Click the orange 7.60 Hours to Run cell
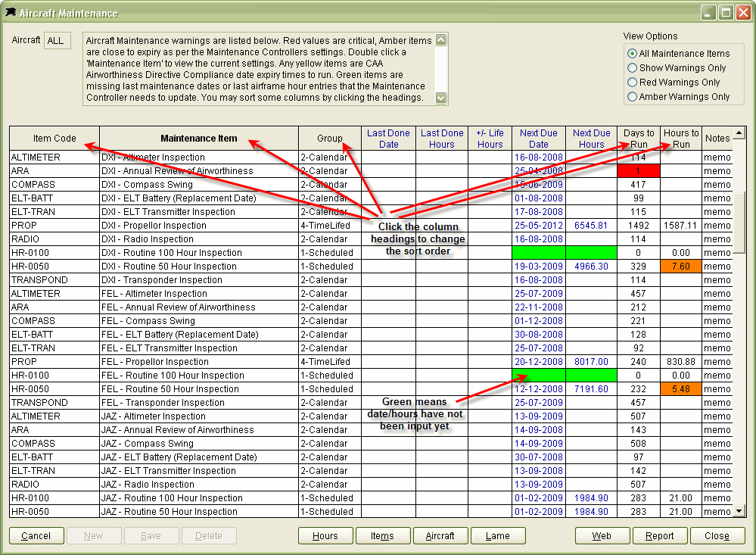The height and width of the screenshot is (555, 756). pos(681,267)
